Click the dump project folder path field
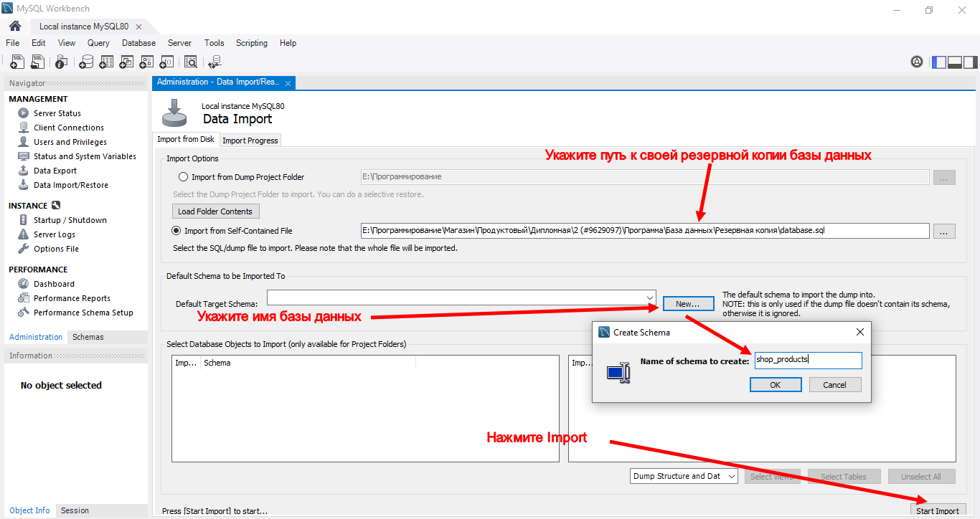 [x=645, y=177]
